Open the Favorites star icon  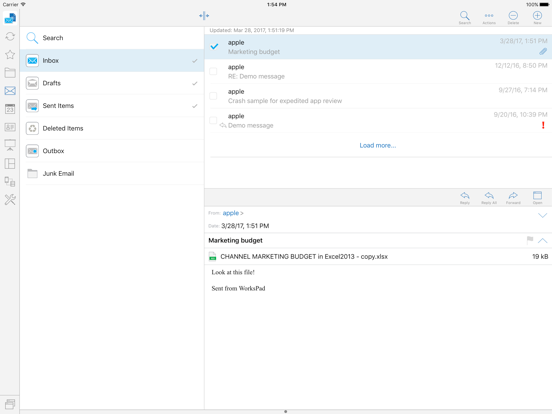[10, 55]
